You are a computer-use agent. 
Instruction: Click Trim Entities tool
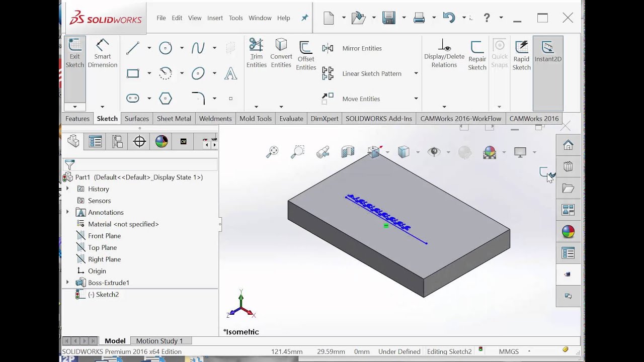[x=256, y=53]
